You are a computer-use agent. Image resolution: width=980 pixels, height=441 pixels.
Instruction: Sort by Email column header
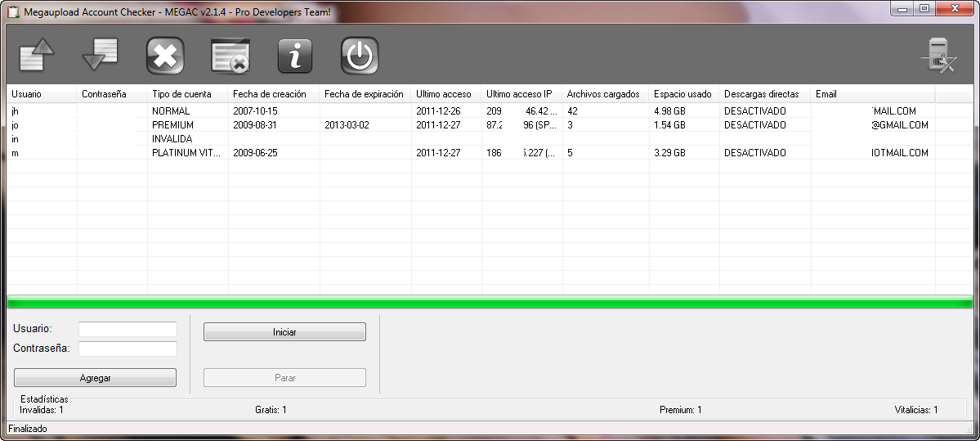873,94
